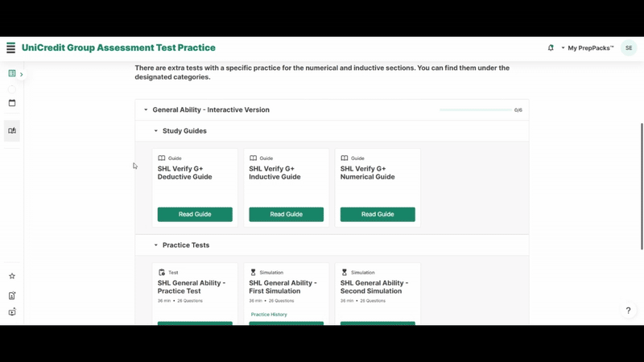Viewport: 644px width, 362px height.
Task: Collapse General Ability - Interactive Version section
Action: pos(146,110)
